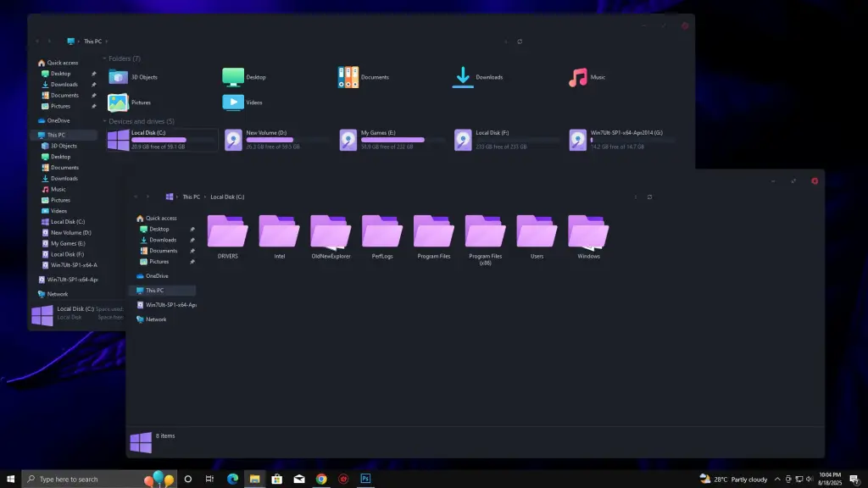Open Google Chrome from the taskbar
Image resolution: width=868 pixels, height=488 pixels.
(x=321, y=479)
